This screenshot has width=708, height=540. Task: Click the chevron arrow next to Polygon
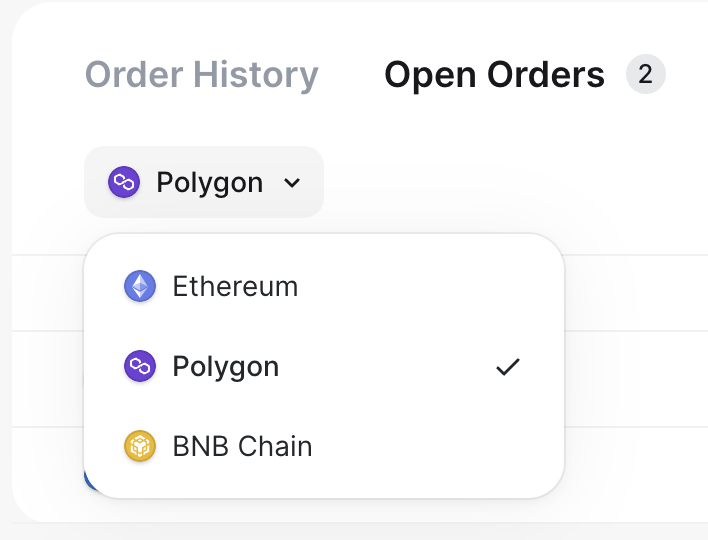click(x=292, y=183)
